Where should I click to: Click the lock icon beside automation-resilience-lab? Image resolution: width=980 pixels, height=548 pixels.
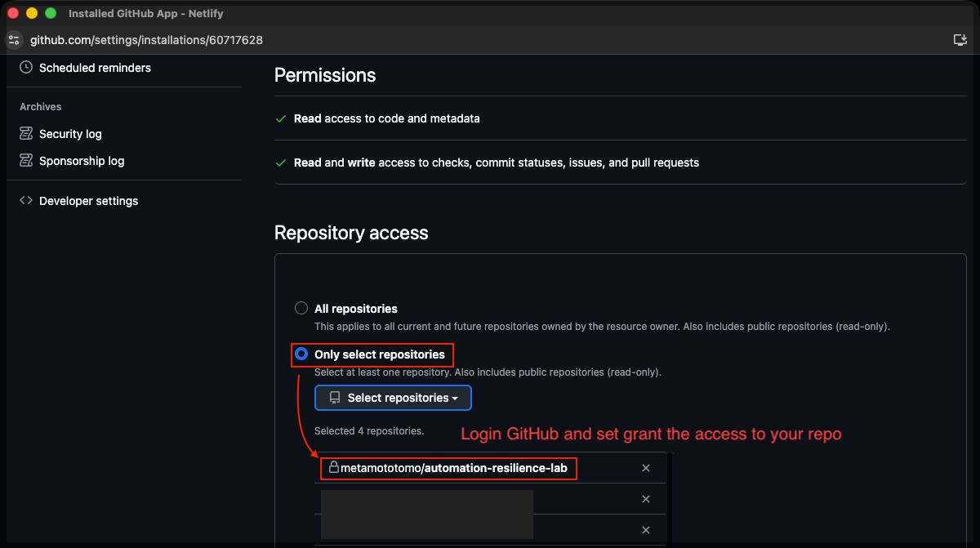[333, 468]
